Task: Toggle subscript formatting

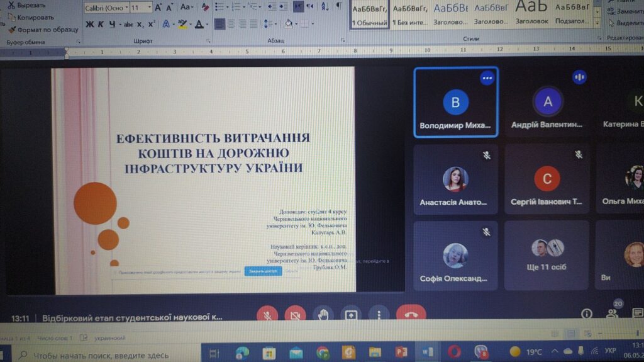Action: tap(140, 25)
